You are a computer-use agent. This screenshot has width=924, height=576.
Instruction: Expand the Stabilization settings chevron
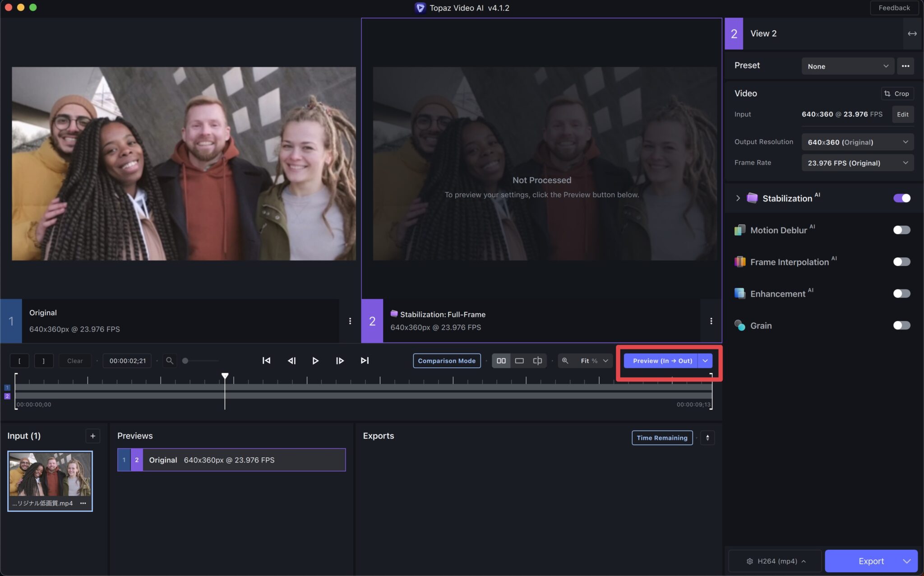737,198
